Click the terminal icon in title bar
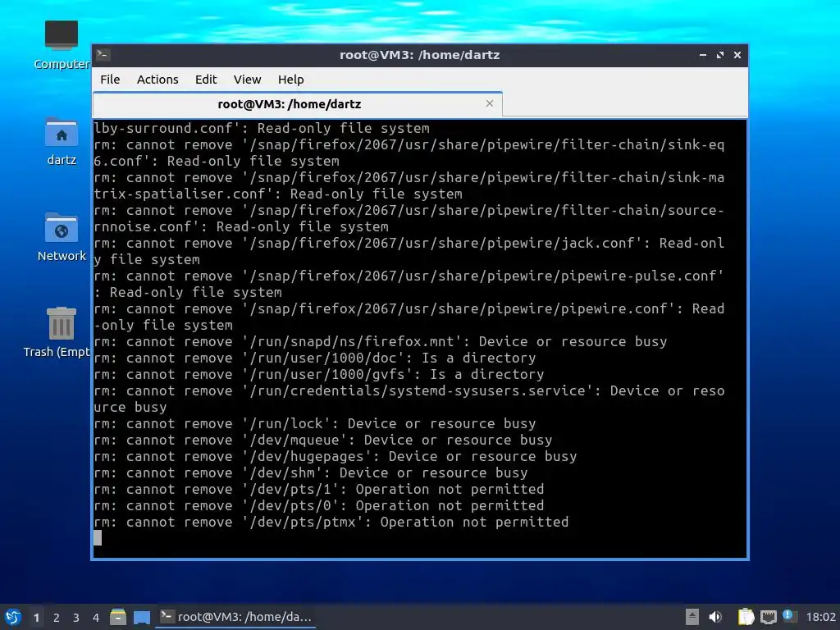This screenshot has width=840, height=630. tap(103, 54)
